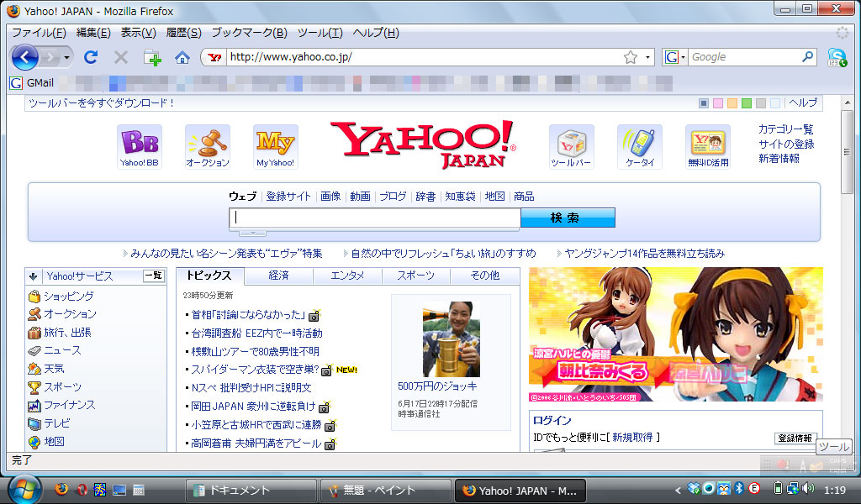Screen dimensions: 861x504
Task: Reload the page with the refresh icon
Action: (91, 56)
